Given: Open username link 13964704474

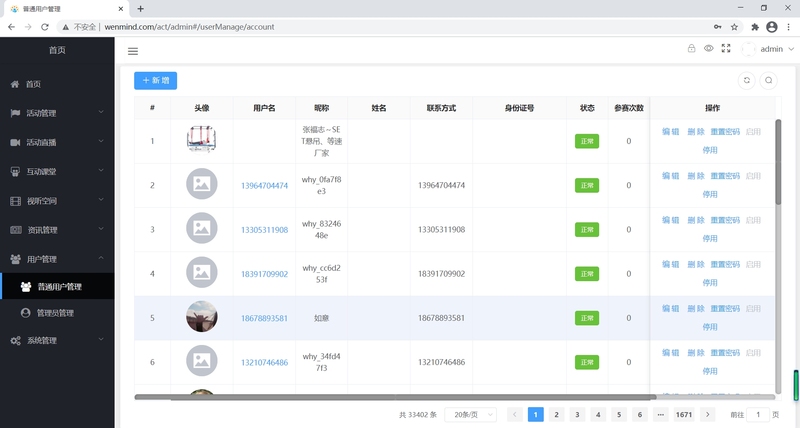Looking at the screenshot, I should (x=264, y=186).
